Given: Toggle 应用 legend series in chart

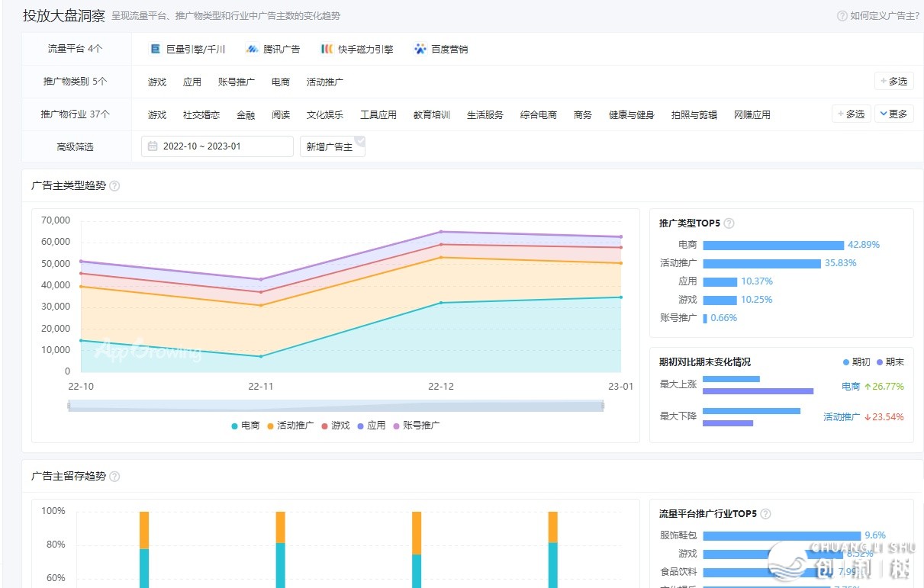Looking at the screenshot, I should click(x=372, y=426).
